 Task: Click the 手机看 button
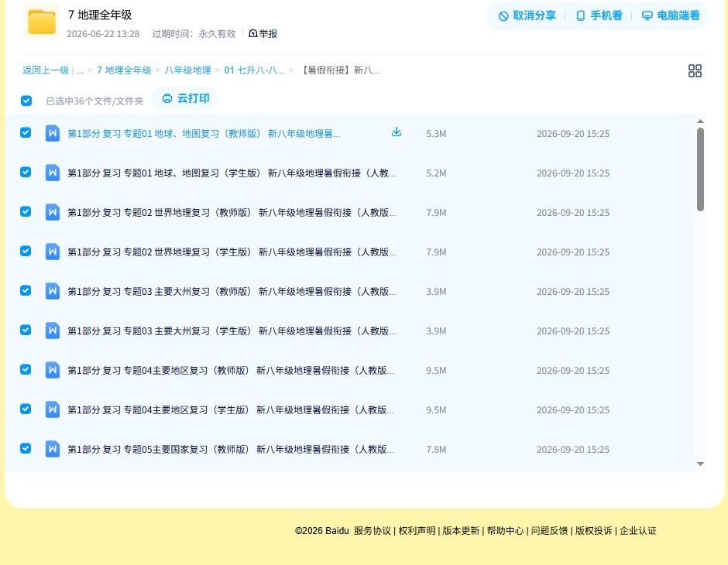point(599,15)
